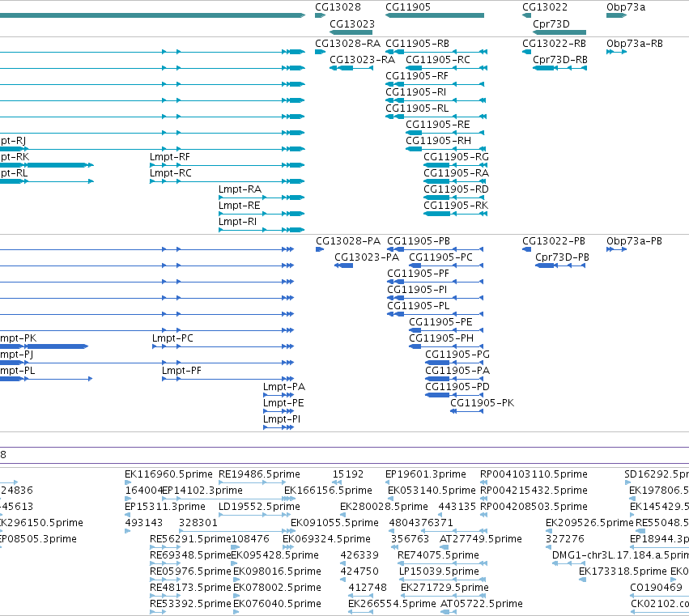689x616 pixels.
Task: Select transcript CG11905-RB
Action: 417,44
